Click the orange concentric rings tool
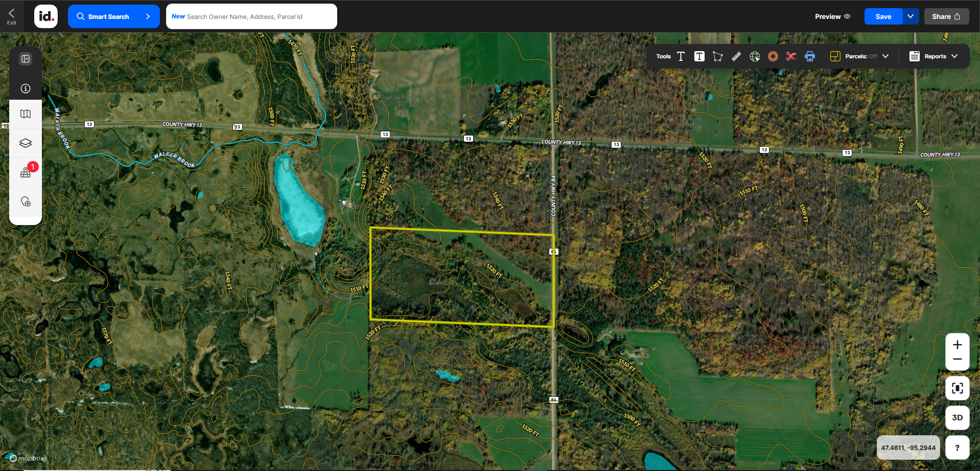The width and height of the screenshot is (980, 471). point(773,56)
